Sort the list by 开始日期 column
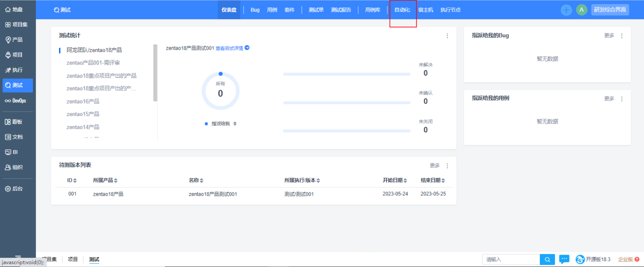Viewport: 644px width, 267px height. click(x=395, y=181)
